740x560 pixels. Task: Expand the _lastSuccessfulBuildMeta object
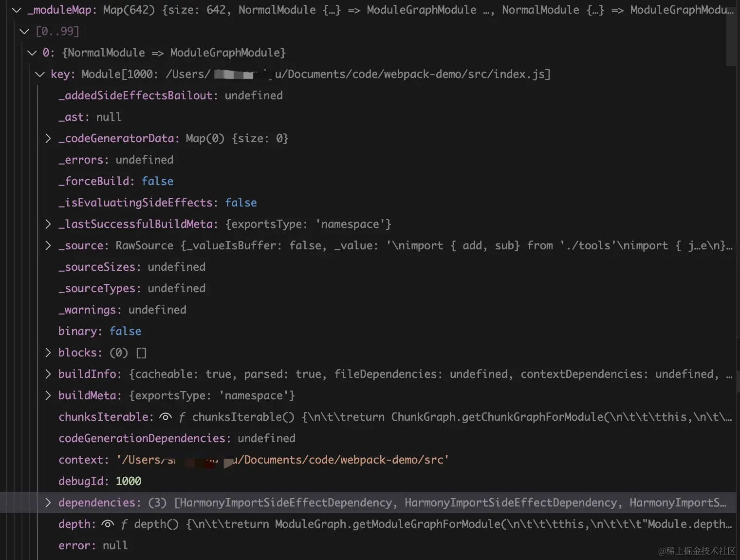click(x=48, y=224)
